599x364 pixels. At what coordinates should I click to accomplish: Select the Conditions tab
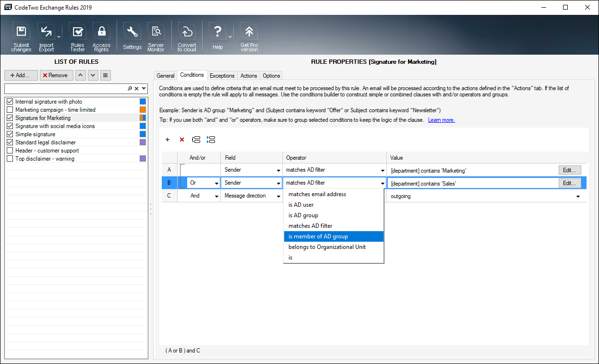[192, 75]
